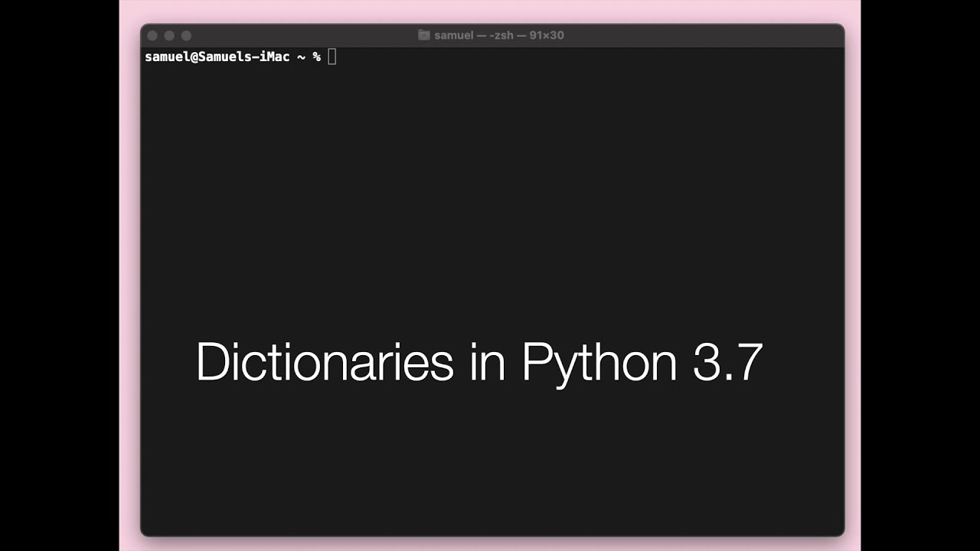The width and height of the screenshot is (980, 551).
Task: Click the shell prompt 'samuel@Samuels-iMac ~ %'
Action: (x=233, y=57)
